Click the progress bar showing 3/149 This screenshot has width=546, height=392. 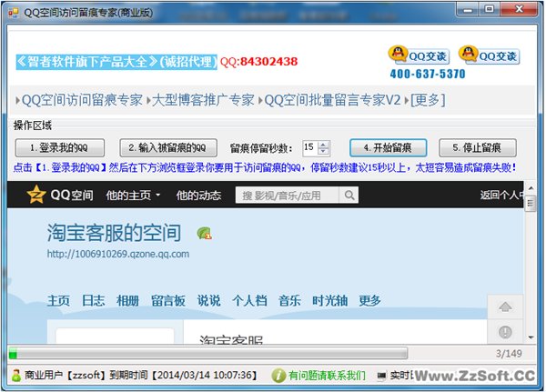coord(207,354)
